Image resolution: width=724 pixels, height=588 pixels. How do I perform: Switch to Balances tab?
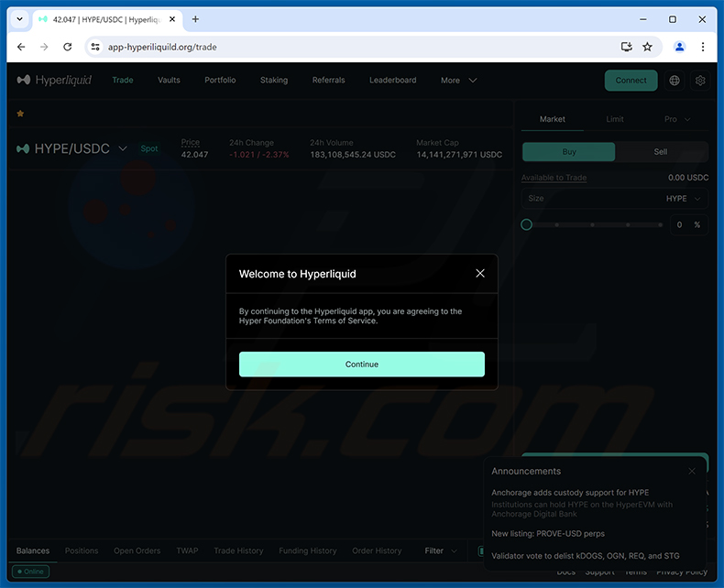(x=33, y=550)
